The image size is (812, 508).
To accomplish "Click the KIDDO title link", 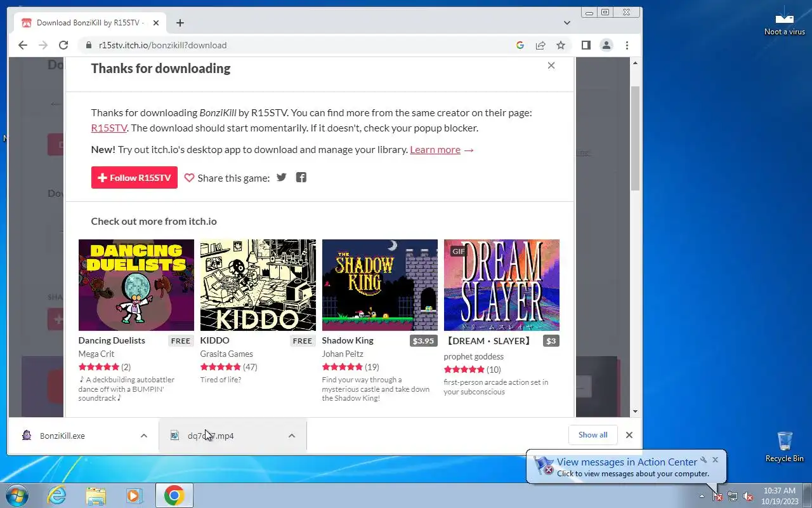I will (x=215, y=340).
